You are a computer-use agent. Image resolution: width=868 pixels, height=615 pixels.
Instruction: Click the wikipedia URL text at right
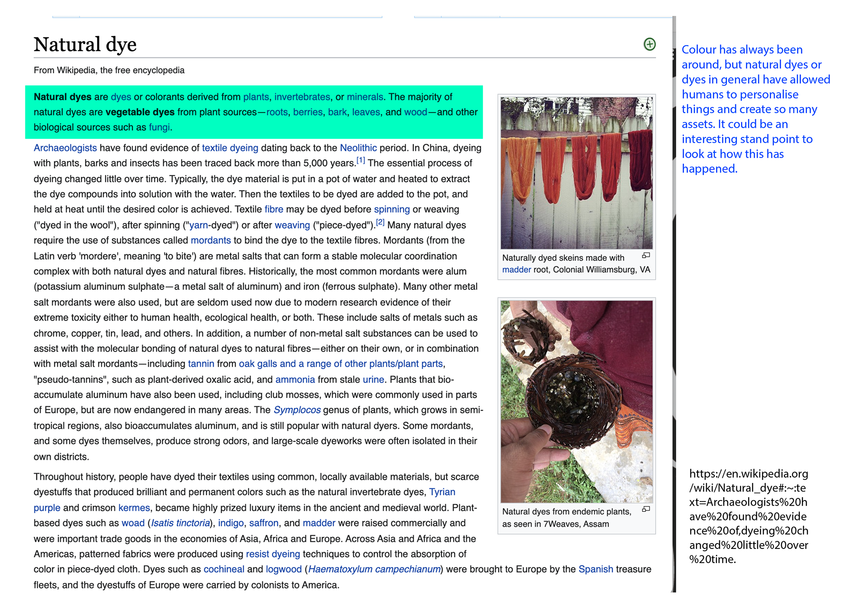[x=749, y=516]
